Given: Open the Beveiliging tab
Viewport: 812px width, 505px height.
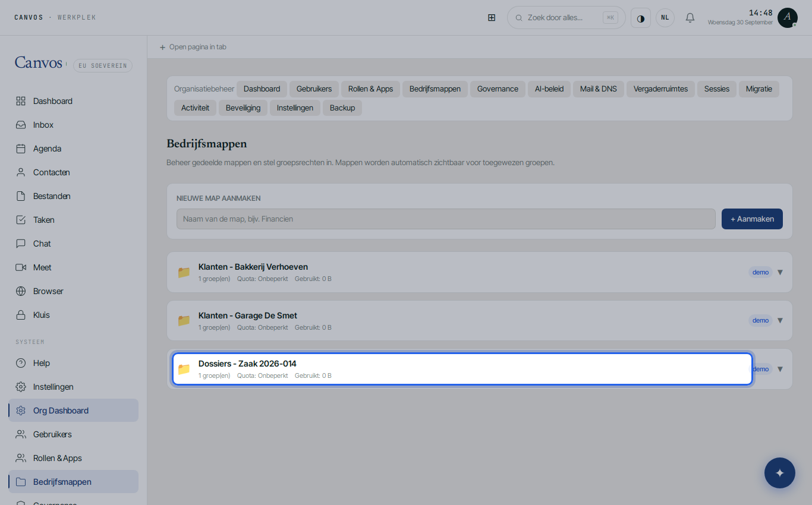Looking at the screenshot, I should click(x=243, y=108).
